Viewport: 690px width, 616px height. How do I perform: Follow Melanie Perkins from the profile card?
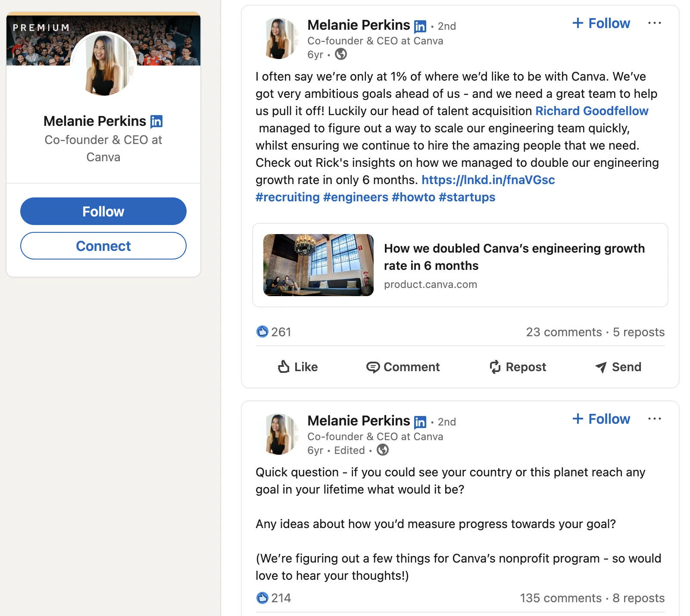click(x=103, y=211)
